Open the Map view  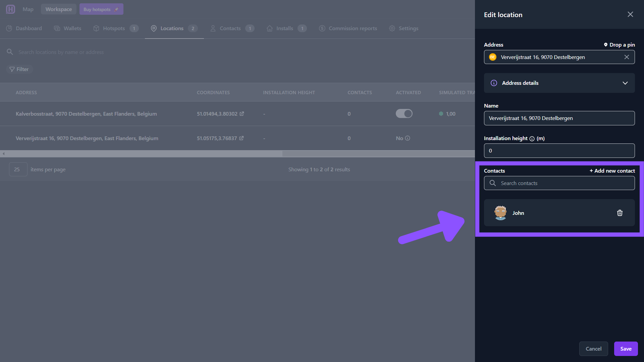[28, 9]
